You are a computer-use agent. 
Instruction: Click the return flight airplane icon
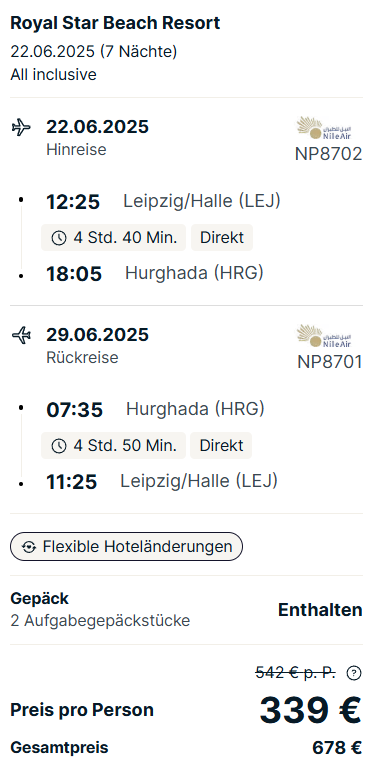(x=21, y=335)
